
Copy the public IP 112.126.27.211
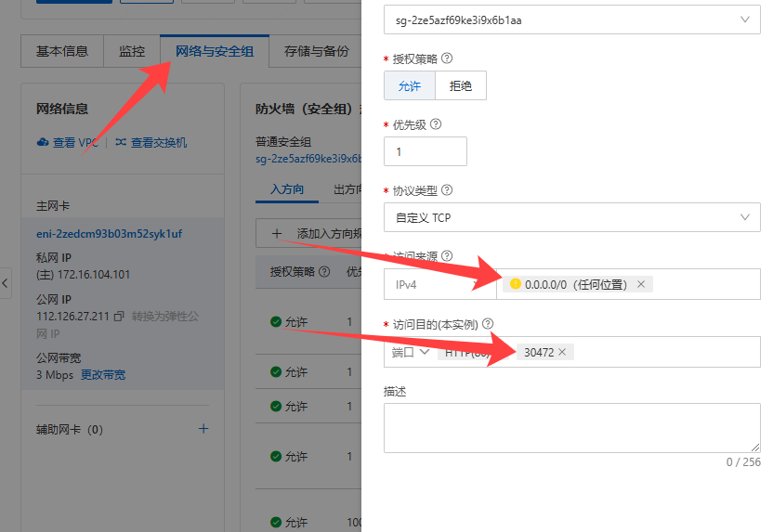(119, 317)
